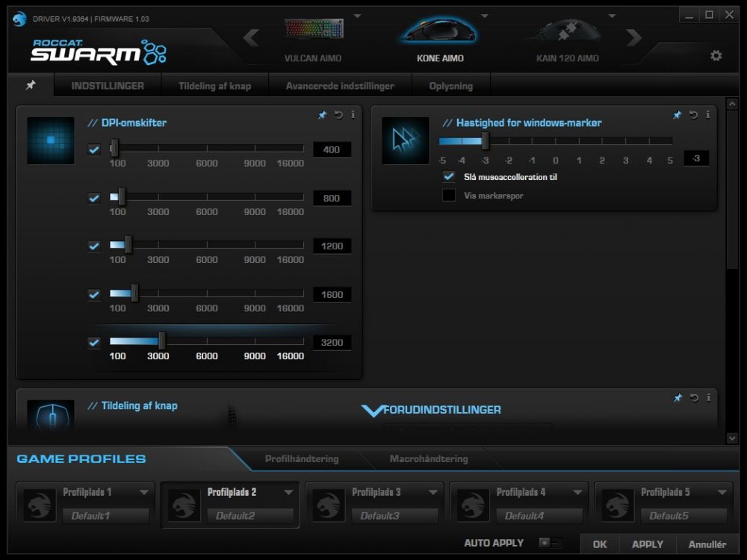Click the Profilplads 4 ROCCAT icon
The width and height of the screenshot is (747, 560).
pos(473,504)
